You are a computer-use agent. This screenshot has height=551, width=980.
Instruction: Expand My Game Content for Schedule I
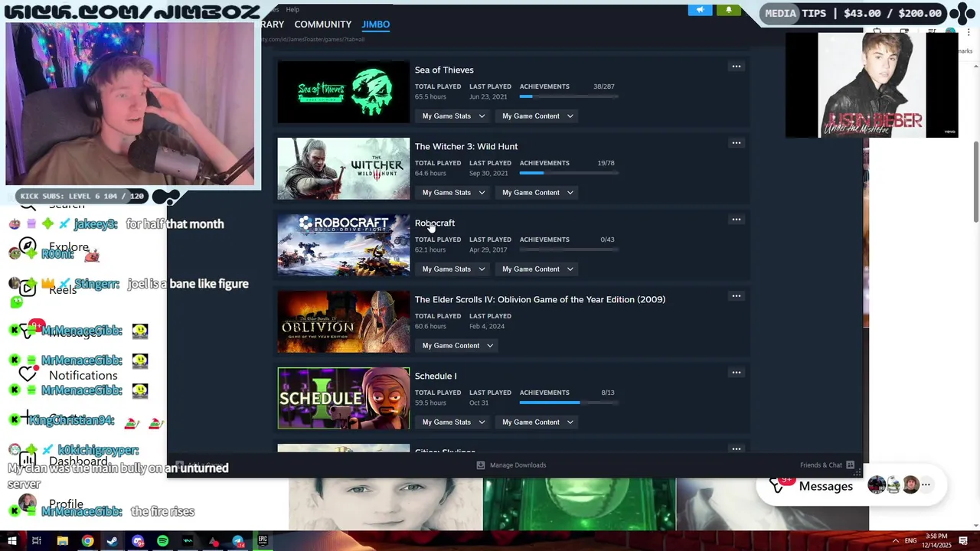[x=537, y=422]
